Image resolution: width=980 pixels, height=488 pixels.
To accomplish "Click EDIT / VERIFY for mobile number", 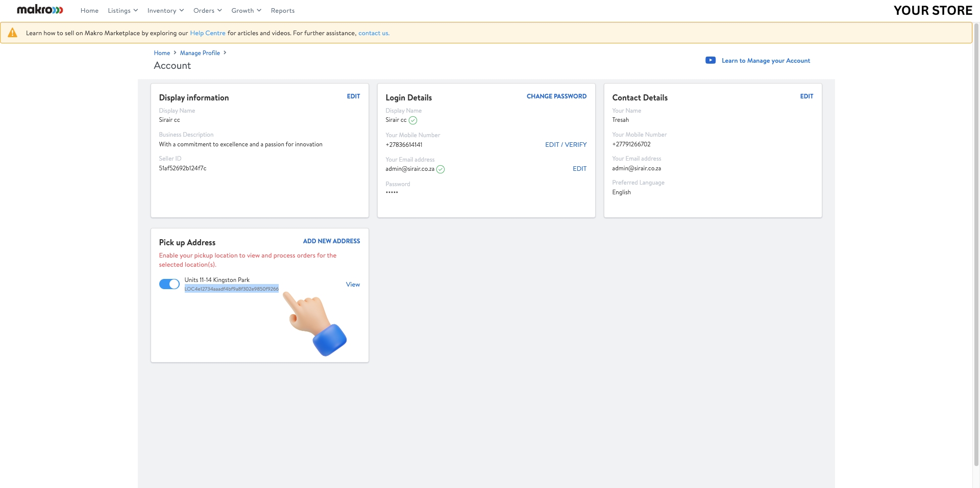I will tap(566, 144).
